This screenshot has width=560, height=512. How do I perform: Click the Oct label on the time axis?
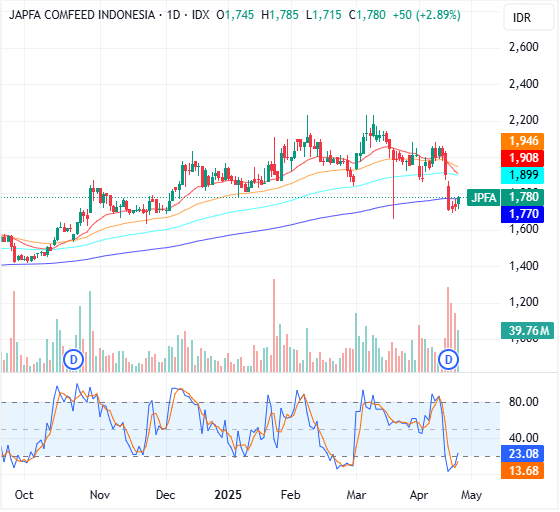[24, 495]
